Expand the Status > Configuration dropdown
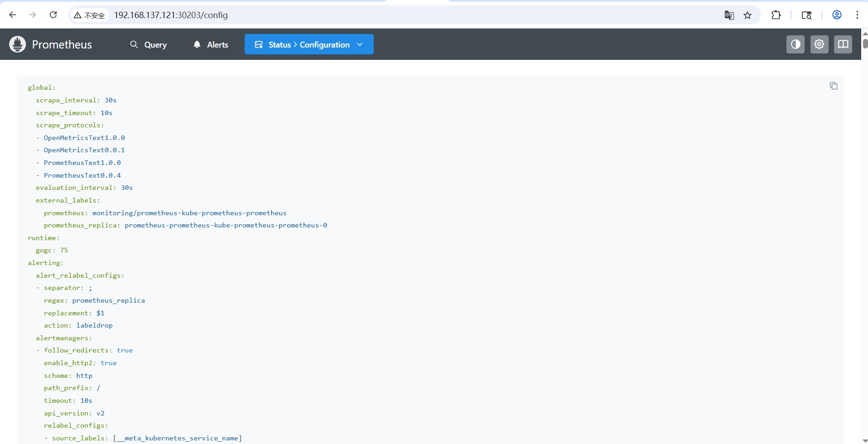The width and height of the screenshot is (868, 444). click(x=309, y=44)
